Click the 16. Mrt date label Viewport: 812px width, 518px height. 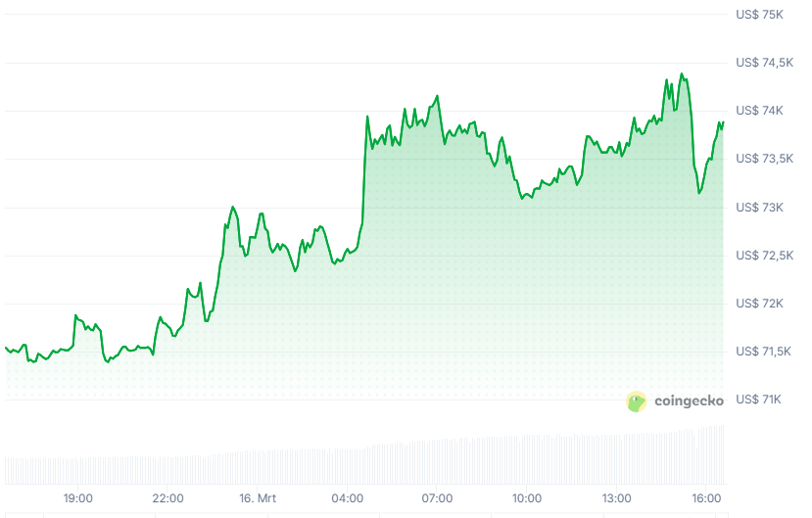click(259, 497)
